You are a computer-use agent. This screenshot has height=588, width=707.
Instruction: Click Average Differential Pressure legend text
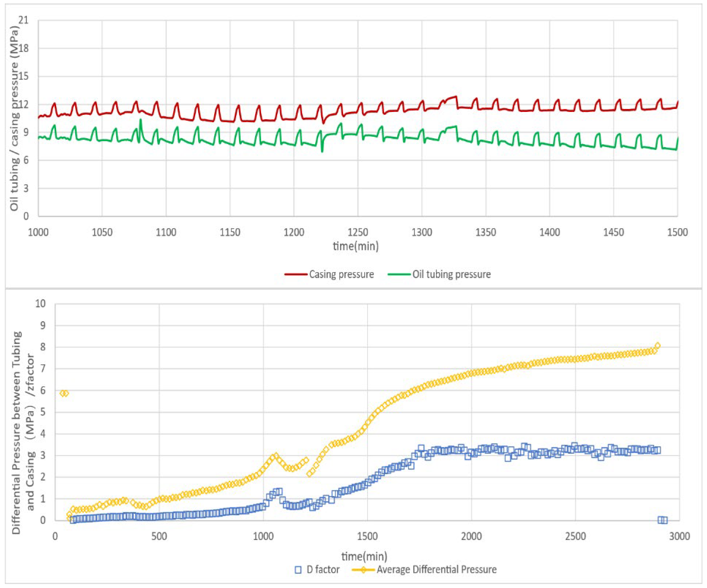[x=436, y=570]
